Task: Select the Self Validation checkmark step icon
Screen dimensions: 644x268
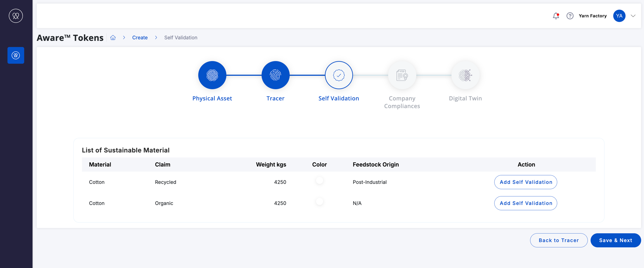Action: [339, 75]
